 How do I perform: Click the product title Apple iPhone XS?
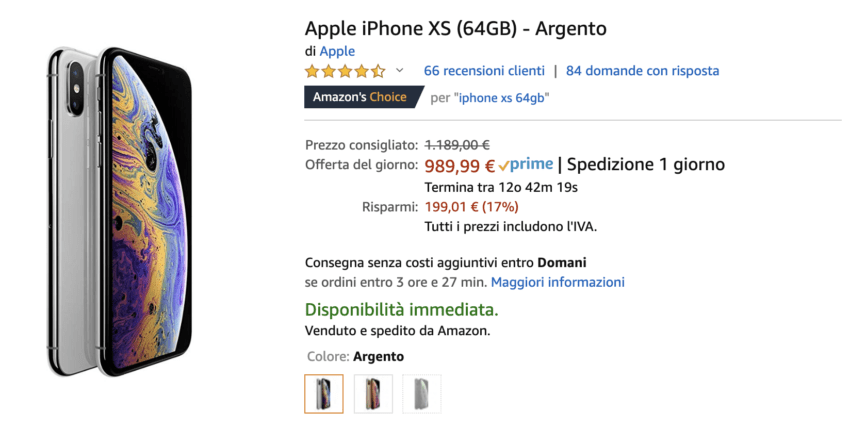(x=455, y=28)
